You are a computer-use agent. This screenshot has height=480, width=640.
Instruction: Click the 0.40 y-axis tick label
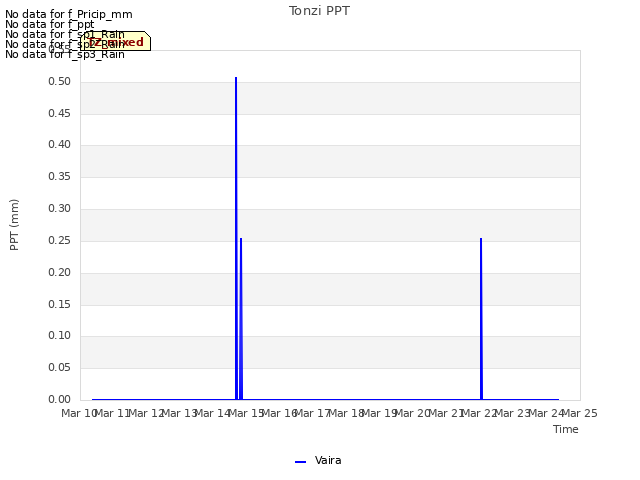[x=60, y=144]
